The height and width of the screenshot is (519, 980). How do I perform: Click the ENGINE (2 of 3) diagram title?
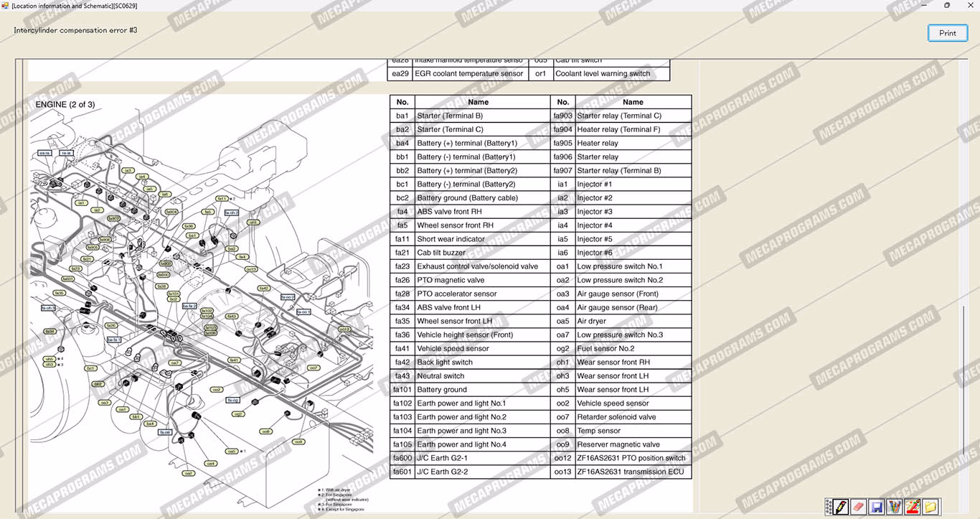pyautogui.click(x=65, y=105)
